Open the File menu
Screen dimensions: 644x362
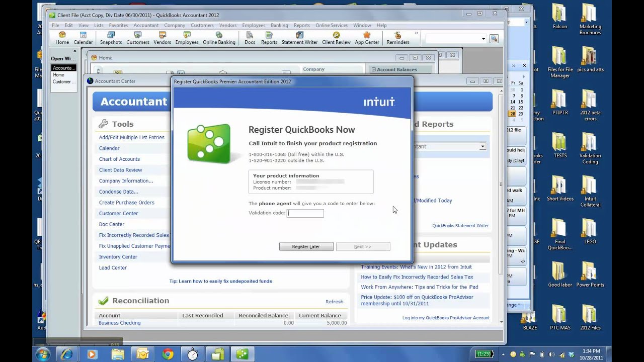pos(55,25)
